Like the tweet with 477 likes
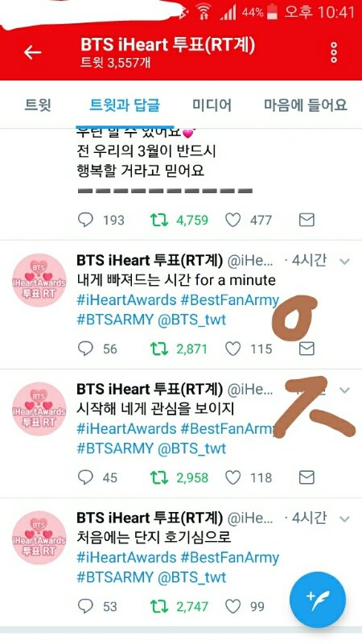The height and width of the screenshot is (644, 362). pos(232,220)
